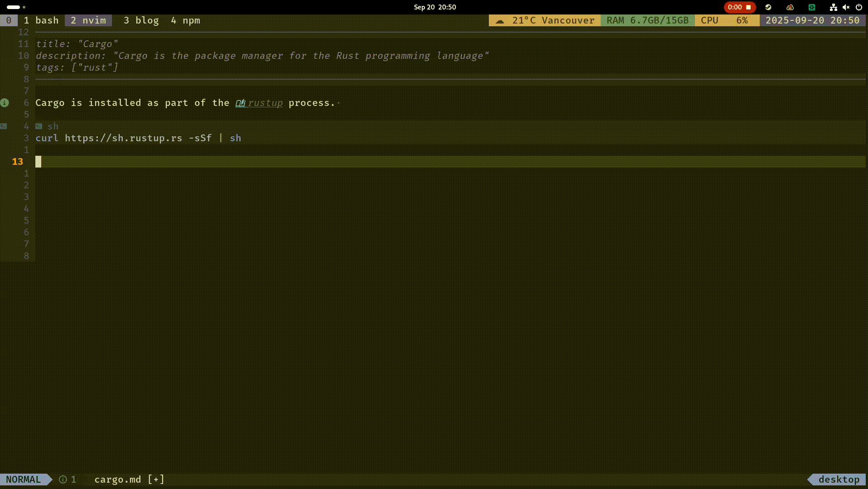Open the teal square tray icon
Screen dimensions: 868x489
(812, 7)
